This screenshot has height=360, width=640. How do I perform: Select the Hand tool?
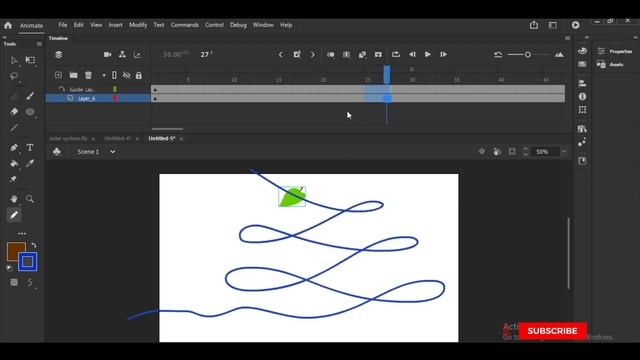click(14, 199)
